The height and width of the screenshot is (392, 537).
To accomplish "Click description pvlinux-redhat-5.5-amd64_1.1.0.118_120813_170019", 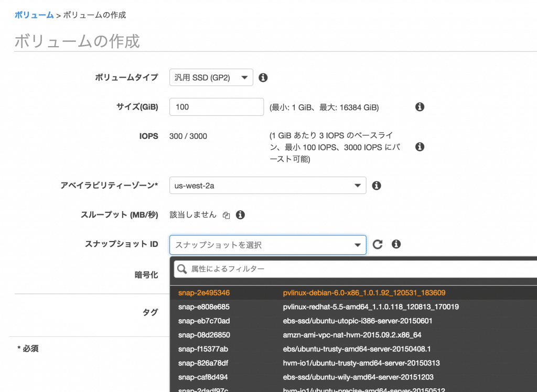I will click(371, 307).
